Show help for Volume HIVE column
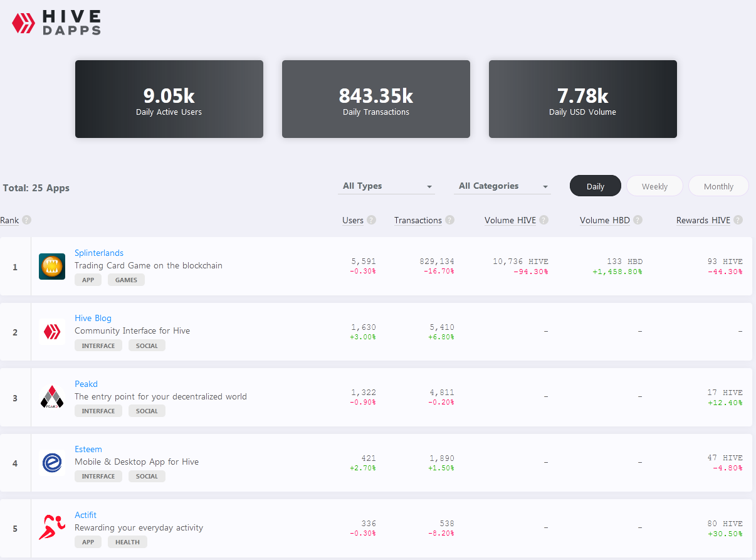Screen dimensions: 756x560 click(x=543, y=220)
